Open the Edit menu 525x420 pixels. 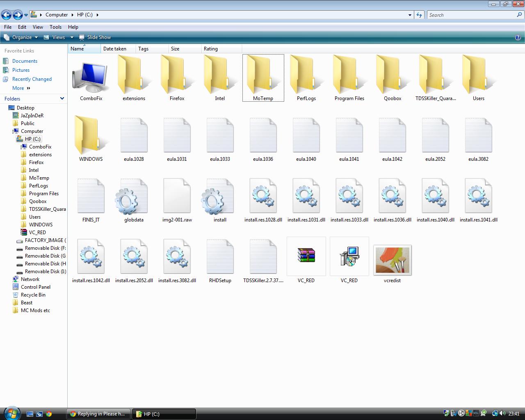click(x=22, y=27)
